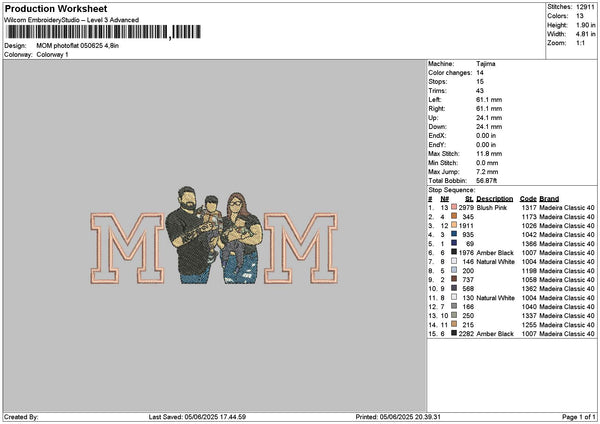Click the 'Code' column header
Screen dimensions: 600x424
click(x=528, y=199)
